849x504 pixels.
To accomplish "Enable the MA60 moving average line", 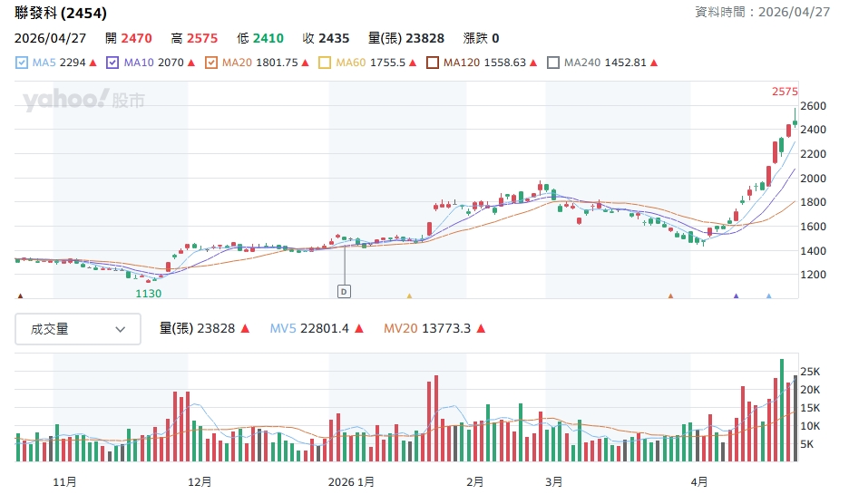I will click(325, 63).
